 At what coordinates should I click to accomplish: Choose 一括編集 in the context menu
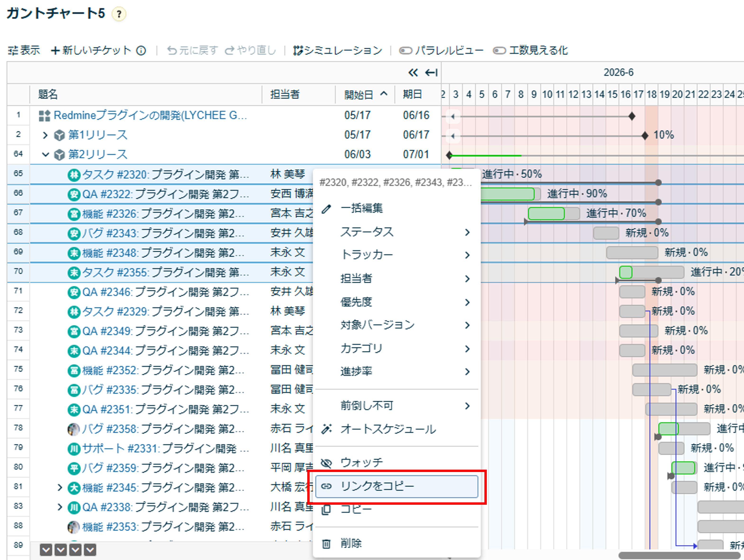coord(397,209)
